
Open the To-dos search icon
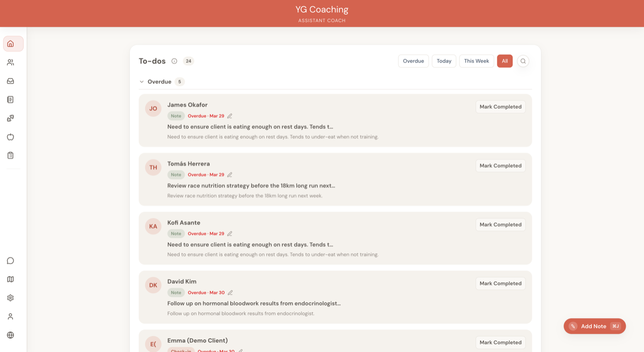pyautogui.click(x=523, y=61)
